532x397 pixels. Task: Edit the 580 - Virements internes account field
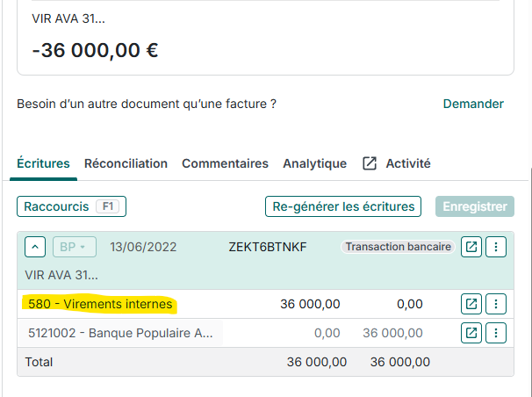point(99,304)
